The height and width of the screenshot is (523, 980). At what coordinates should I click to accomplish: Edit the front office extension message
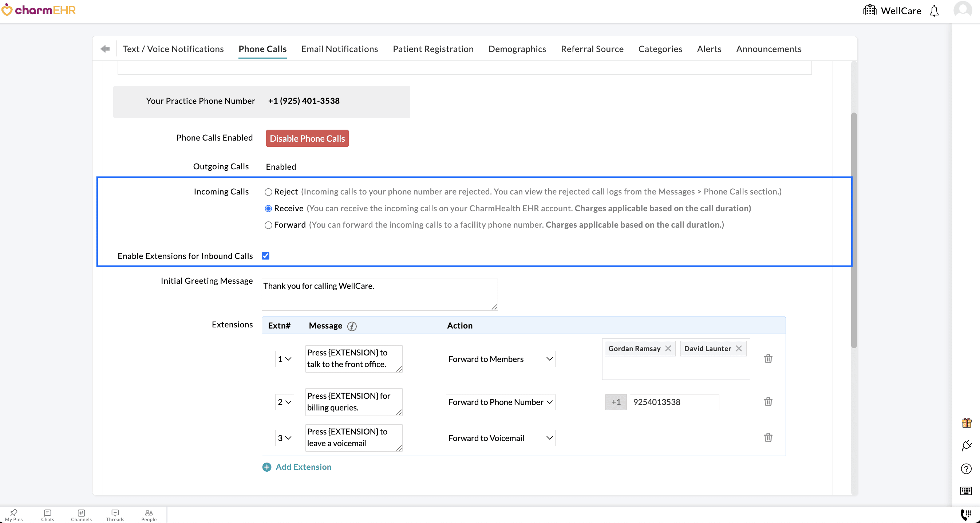click(354, 359)
